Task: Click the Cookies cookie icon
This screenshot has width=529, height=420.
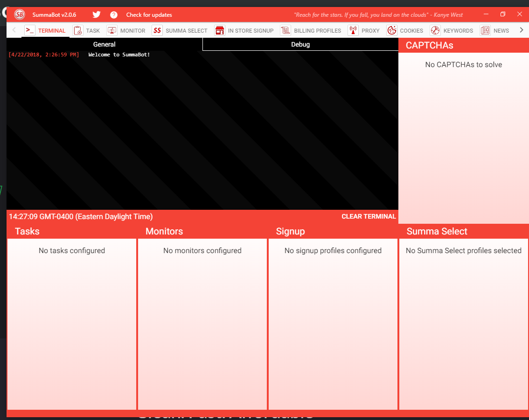Action: [x=392, y=30]
